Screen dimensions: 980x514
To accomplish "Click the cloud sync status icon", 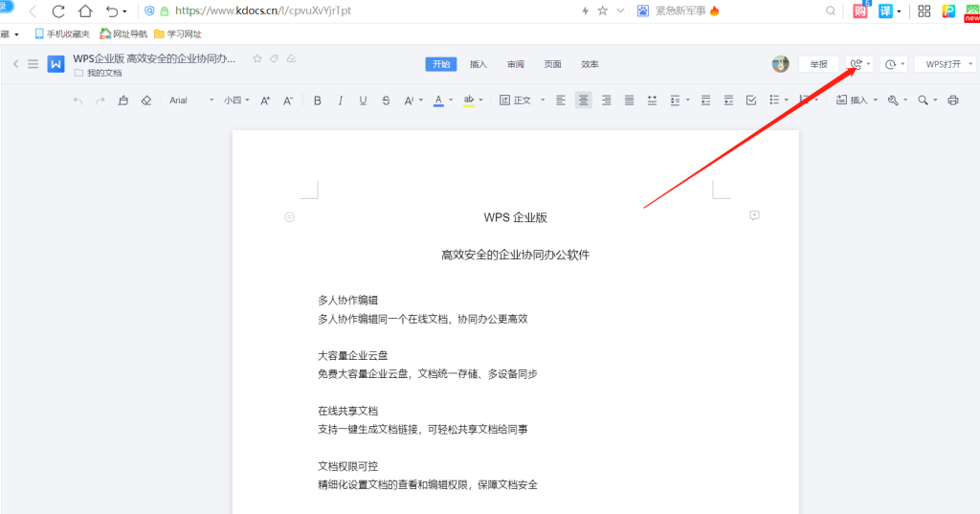I will tap(291, 58).
